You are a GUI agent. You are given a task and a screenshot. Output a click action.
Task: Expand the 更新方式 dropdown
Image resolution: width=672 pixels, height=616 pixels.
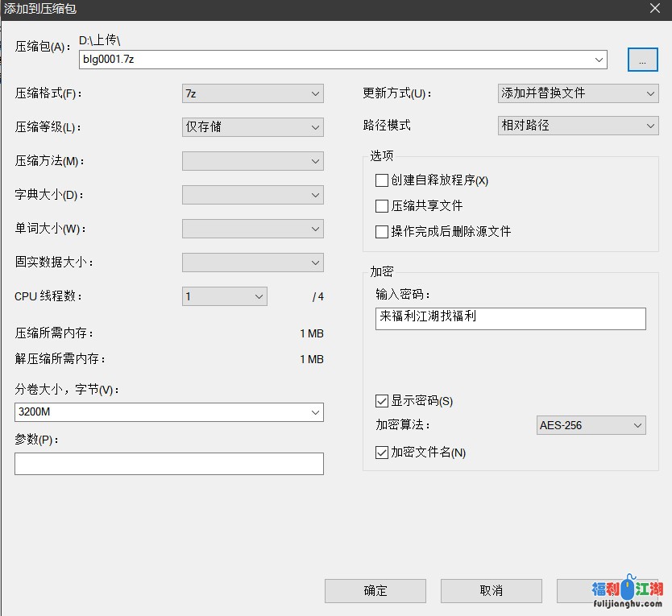pos(650,93)
